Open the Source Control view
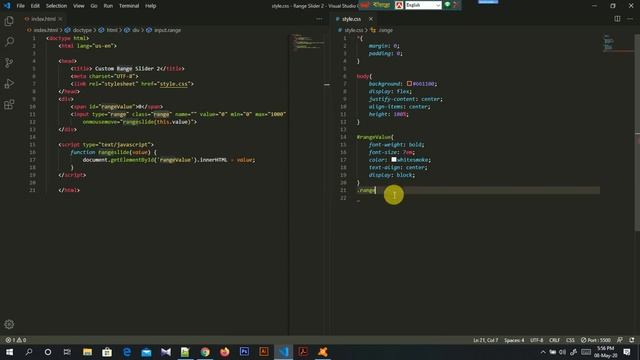The image size is (640, 360). (x=9, y=62)
